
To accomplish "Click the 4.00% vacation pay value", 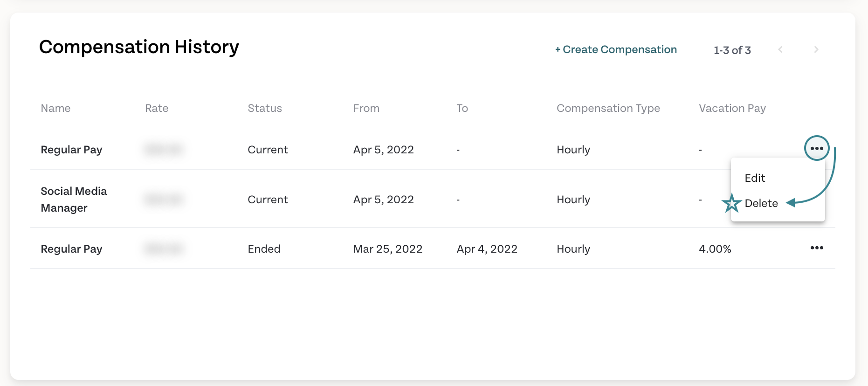I will click(x=715, y=249).
